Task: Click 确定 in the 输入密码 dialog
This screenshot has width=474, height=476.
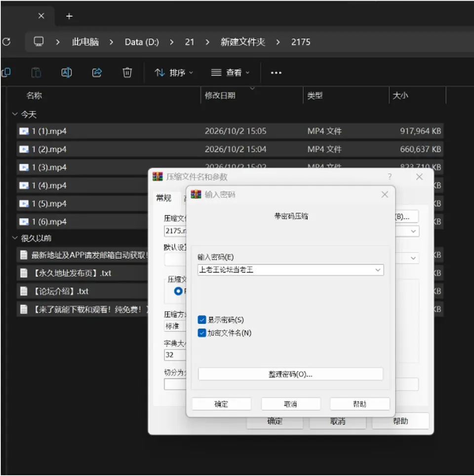Action: click(221, 404)
